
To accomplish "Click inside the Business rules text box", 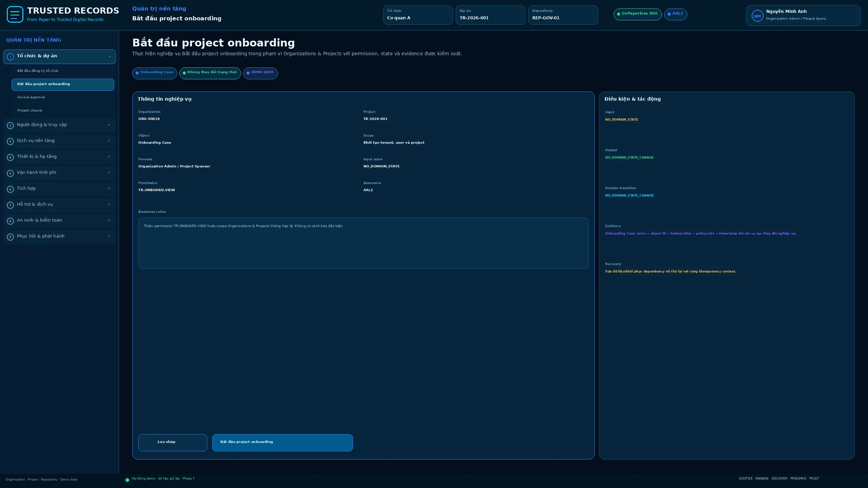I will tap(363, 243).
